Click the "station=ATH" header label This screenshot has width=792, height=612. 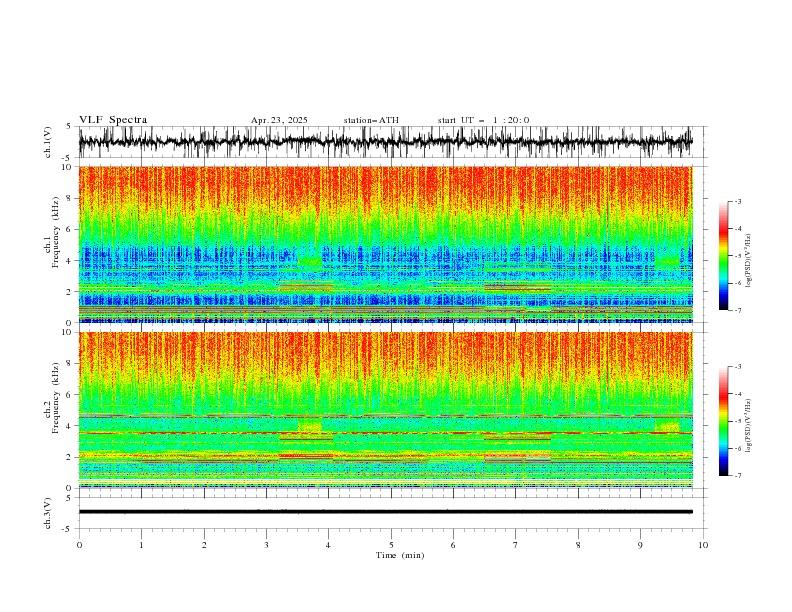[x=371, y=120]
